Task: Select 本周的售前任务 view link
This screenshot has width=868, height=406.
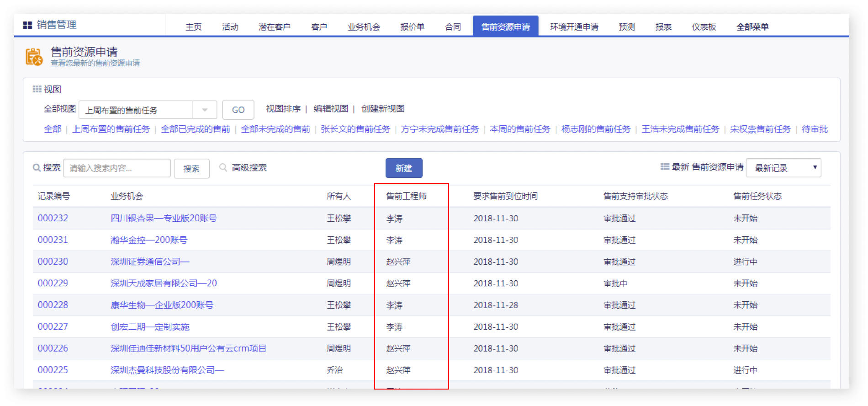Action: pyautogui.click(x=520, y=129)
